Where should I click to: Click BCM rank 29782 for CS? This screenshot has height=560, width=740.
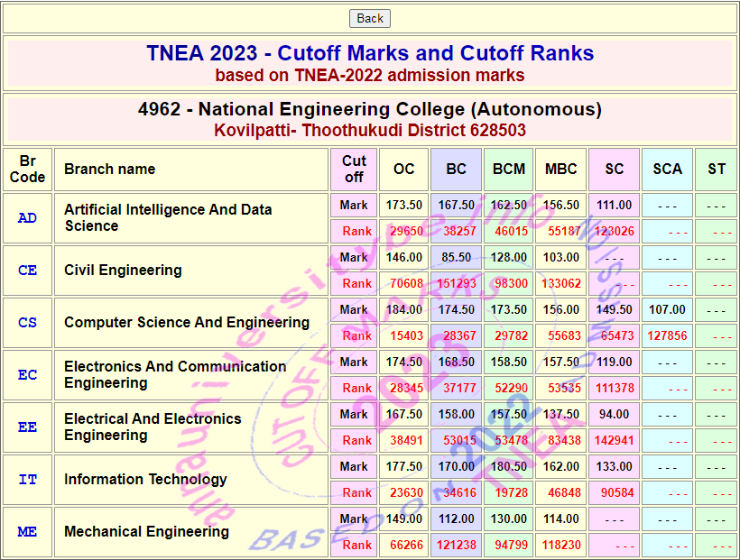tap(511, 335)
